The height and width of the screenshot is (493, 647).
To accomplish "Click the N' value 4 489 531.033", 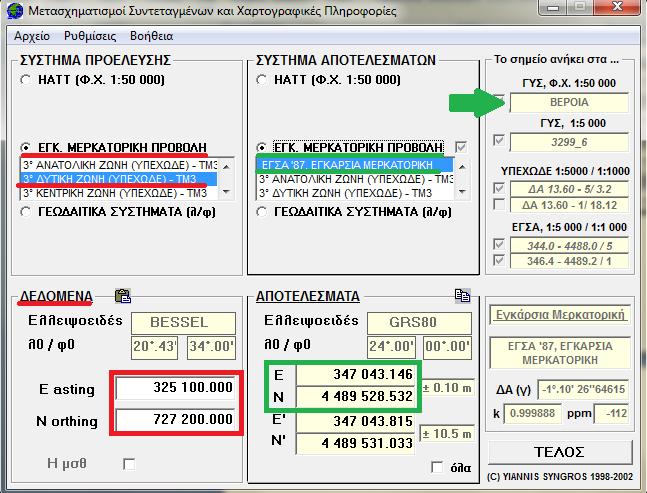I will (355, 443).
